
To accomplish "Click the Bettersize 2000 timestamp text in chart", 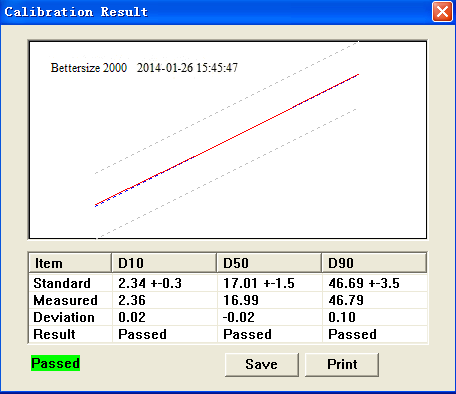I will [x=144, y=68].
